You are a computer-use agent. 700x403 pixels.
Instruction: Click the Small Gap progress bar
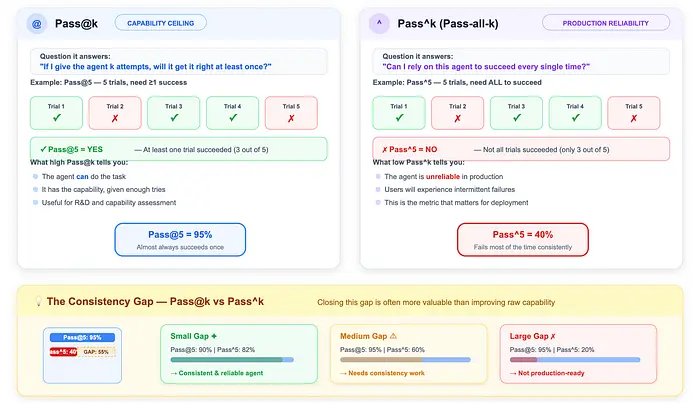click(232, 360)
